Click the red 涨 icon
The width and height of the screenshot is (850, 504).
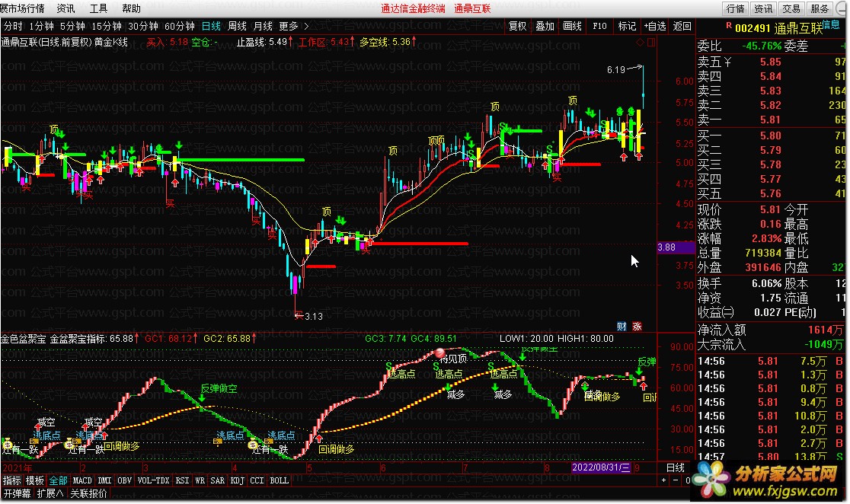(637, 327)
